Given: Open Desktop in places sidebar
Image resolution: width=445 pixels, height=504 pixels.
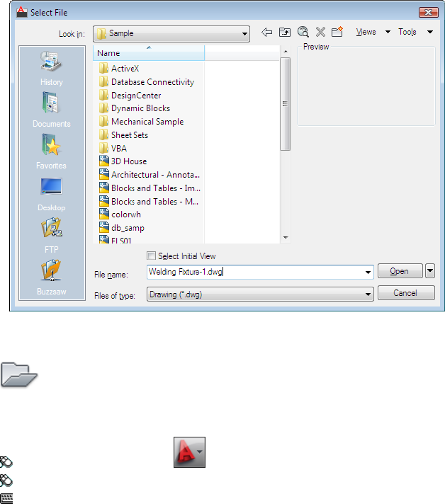Looking at the screenshot, I should point(52,194).
